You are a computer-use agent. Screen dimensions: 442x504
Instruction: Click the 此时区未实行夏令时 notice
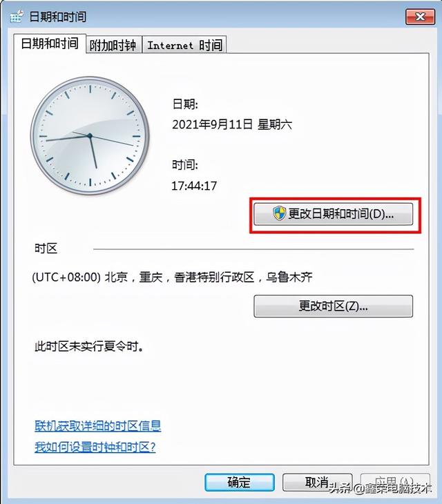click(x=89, y=347)
